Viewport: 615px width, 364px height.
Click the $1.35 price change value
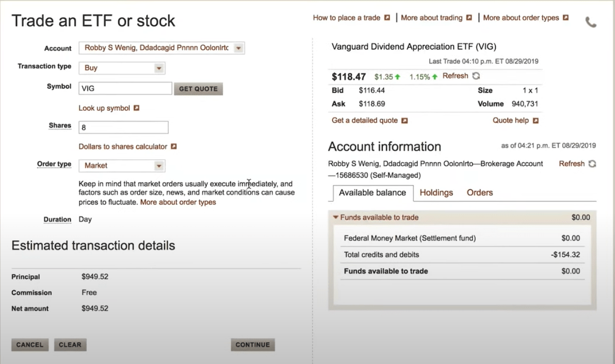tap(383, 77)
